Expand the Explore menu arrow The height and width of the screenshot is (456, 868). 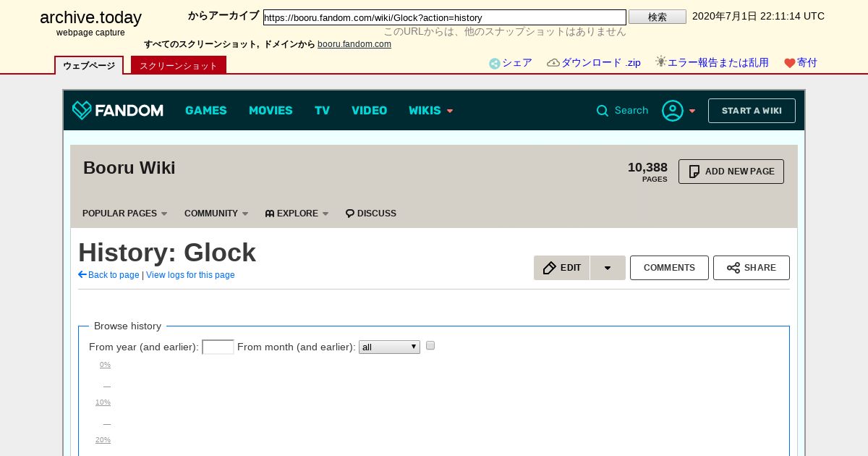click(x=325, y=214)
